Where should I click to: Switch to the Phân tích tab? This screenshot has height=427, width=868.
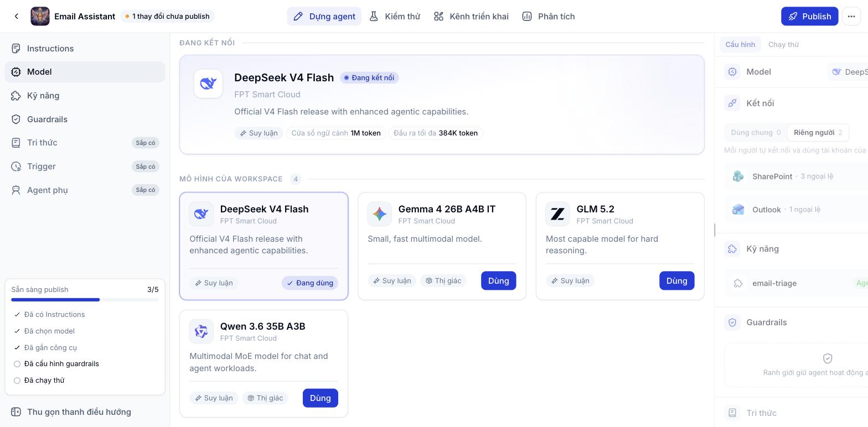coord(549,17)
